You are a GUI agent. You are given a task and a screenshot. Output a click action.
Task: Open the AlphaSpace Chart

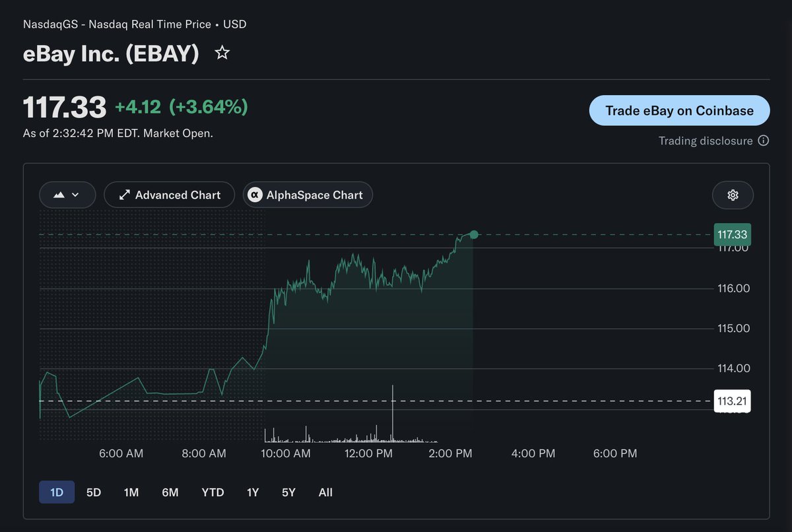pos(308,195)
